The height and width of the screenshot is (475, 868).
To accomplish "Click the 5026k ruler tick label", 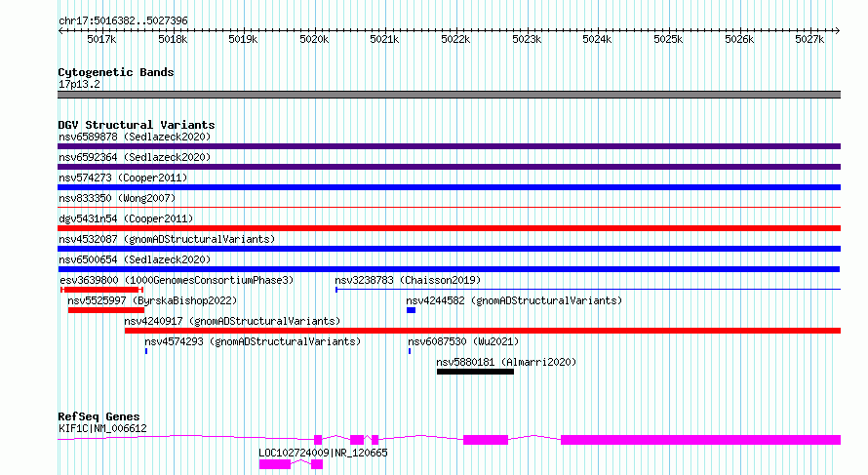I will click(739, 39).
